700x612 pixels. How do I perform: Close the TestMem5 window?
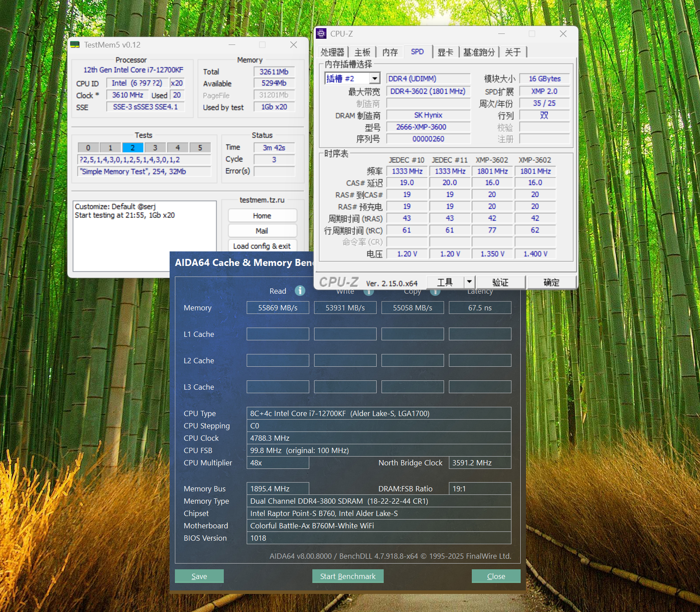293,45
